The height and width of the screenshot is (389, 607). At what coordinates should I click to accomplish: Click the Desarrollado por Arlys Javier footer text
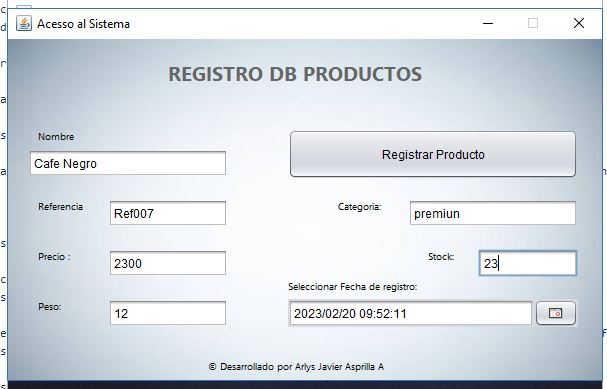[296, 367]
